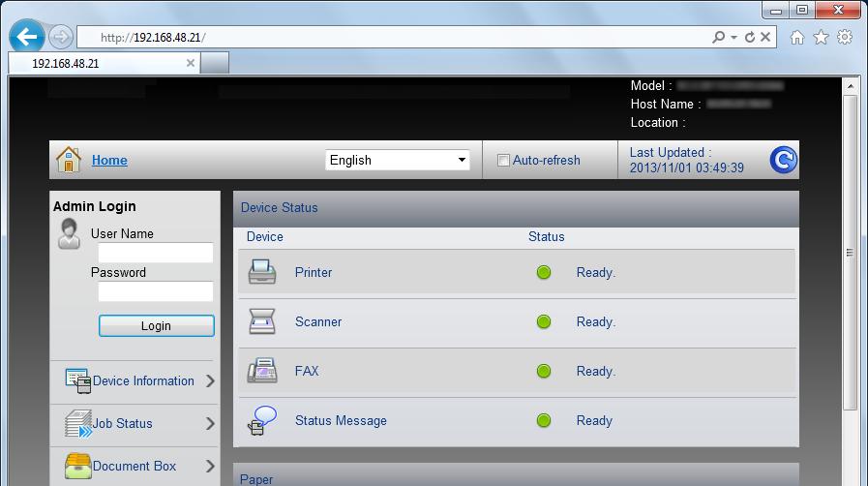This screenshot has width=868, height=486.
Task: Click the Device column header
Action: pos(264,237)
